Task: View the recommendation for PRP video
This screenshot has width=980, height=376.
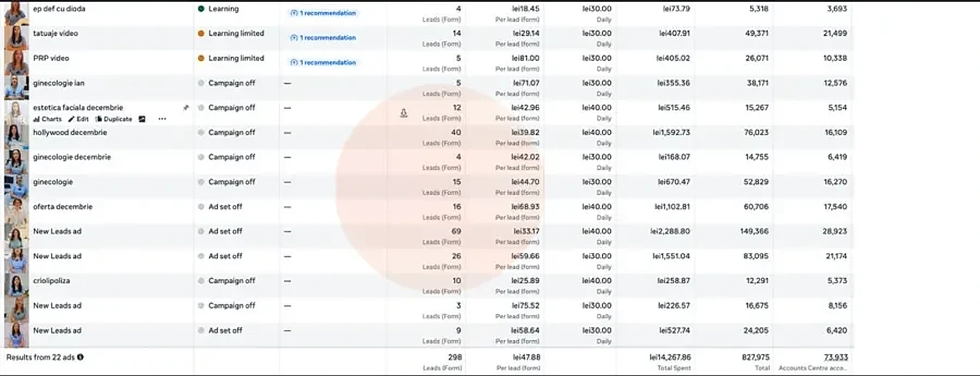Action: click(x=323, y=63)
